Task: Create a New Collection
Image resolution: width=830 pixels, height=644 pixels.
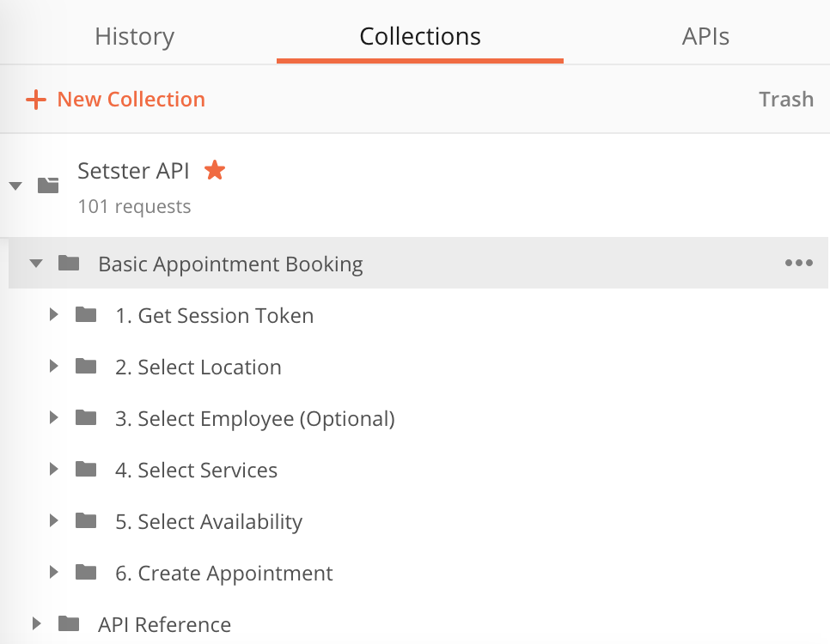Action: (x=131, y=99)
